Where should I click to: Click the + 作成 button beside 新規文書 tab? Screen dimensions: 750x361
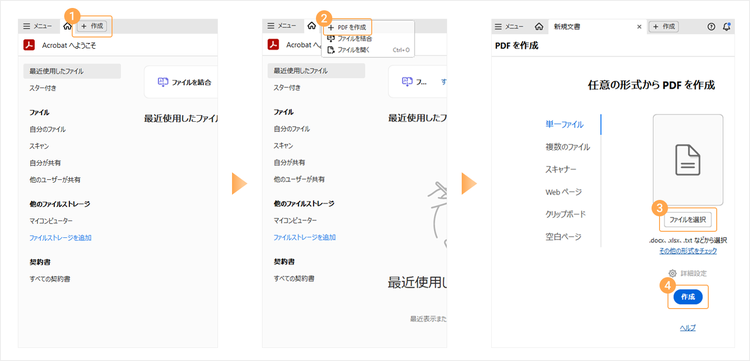663,27
